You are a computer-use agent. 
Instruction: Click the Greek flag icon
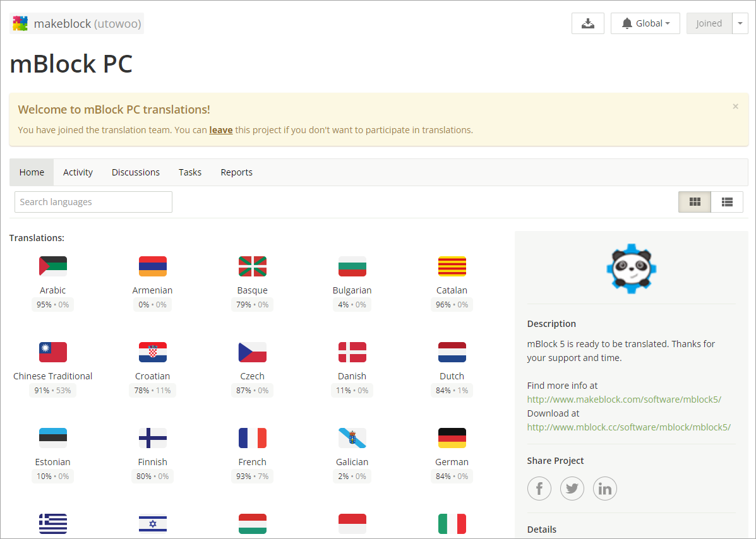tap(53, 524)
